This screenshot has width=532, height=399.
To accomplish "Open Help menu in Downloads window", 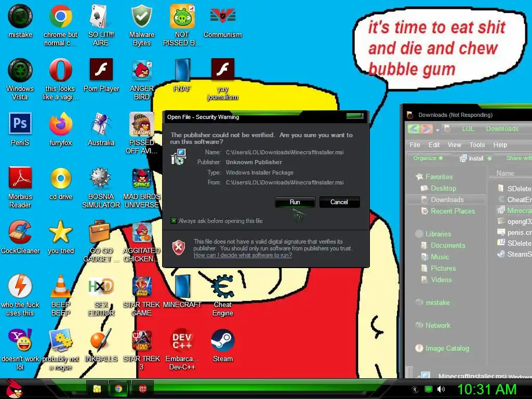I will click(x=500, y=145).
